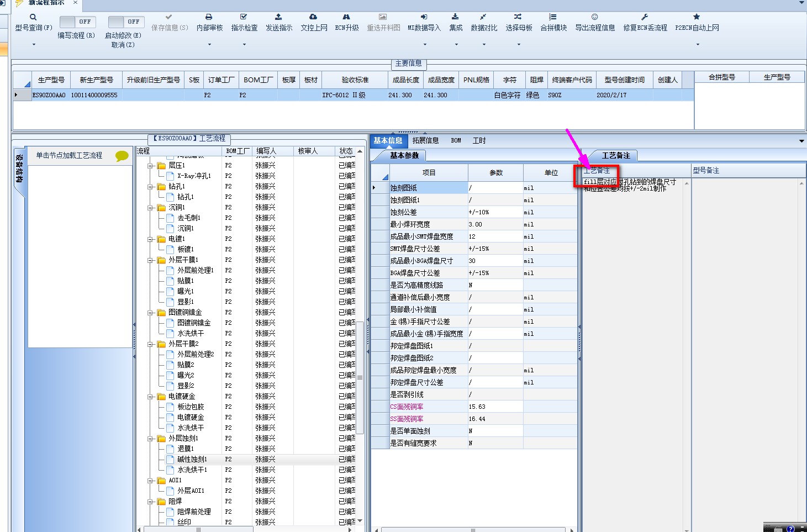The height and width of the screenshot is (532, 807).
Task: Run the 指示检查 check icon
Action: [x=244, y=17]
